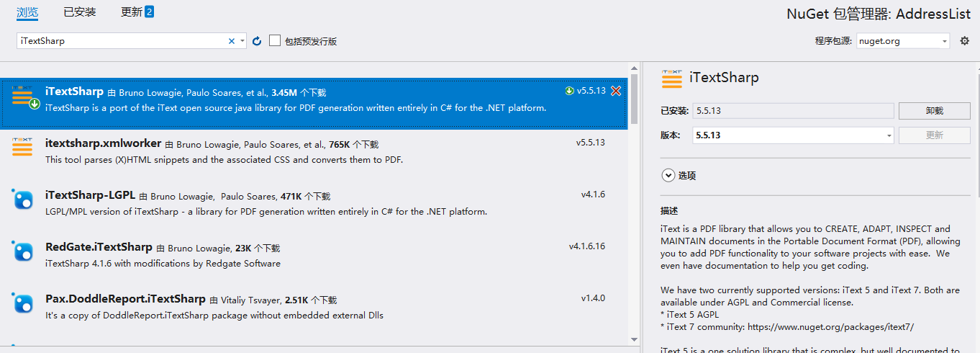Click the RedGate.iTextSharp package icon

[23, 251]
